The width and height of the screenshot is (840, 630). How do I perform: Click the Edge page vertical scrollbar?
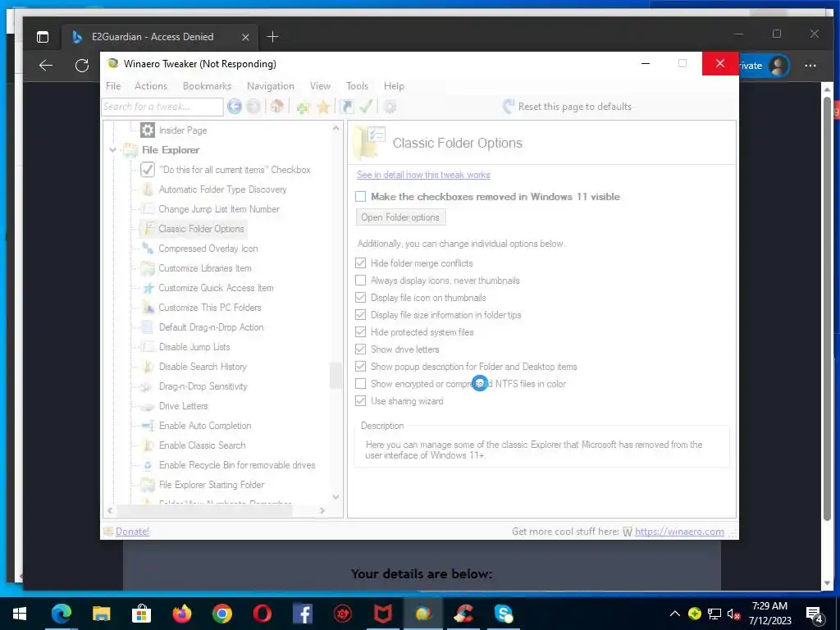coord(827,308)
